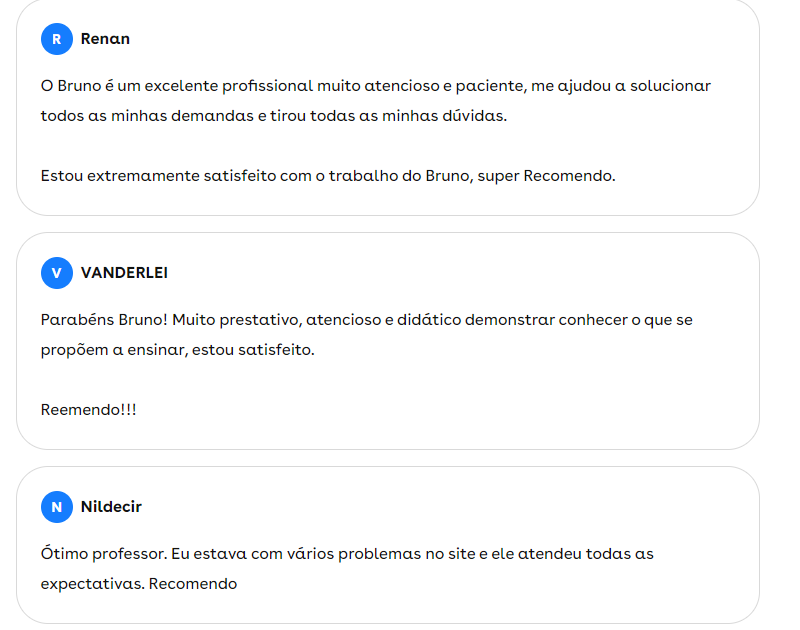Click "todos as minhas demandas" in Renan's review
Viewport: 800px width, 630px height.
coord(146,116)
